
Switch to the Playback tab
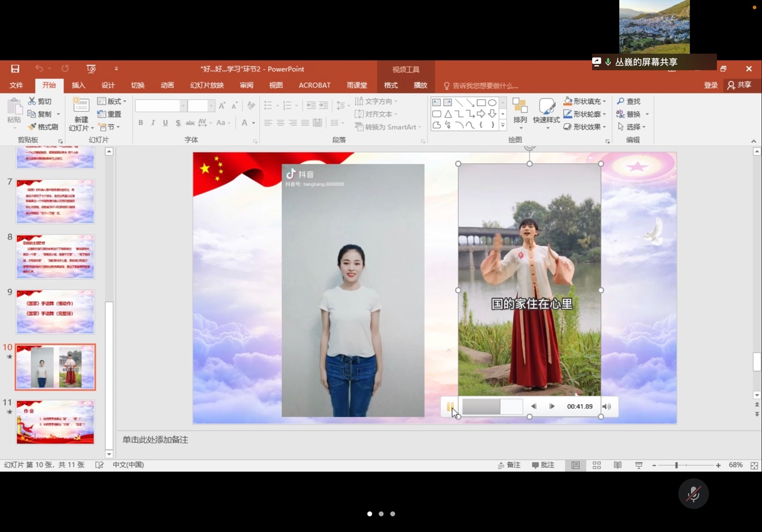420,85
